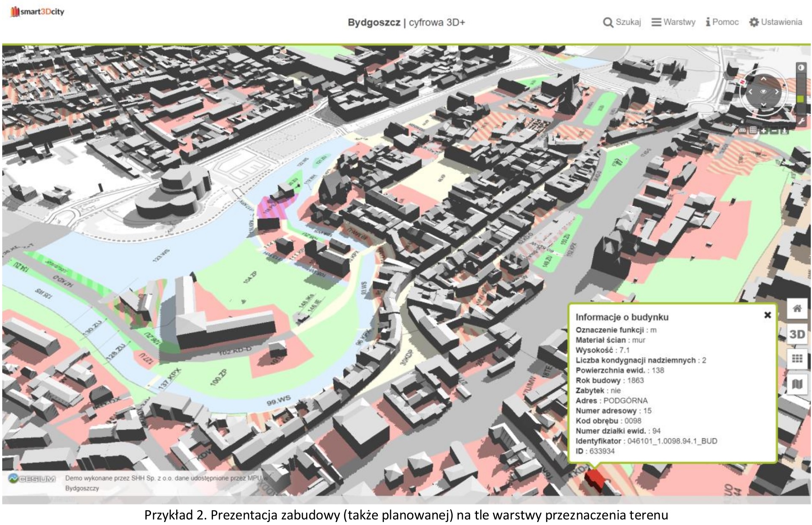
Task: Click the home view icon
Action: 797,308
